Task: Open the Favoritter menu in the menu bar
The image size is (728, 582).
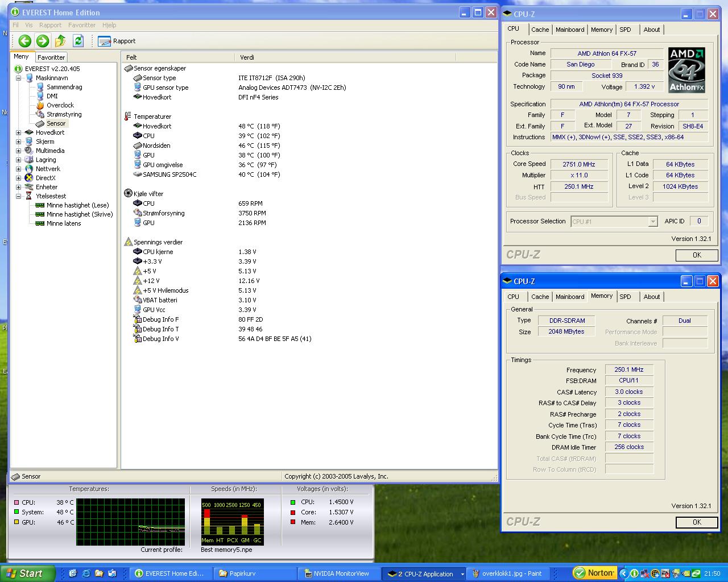Action: point(82,25)
